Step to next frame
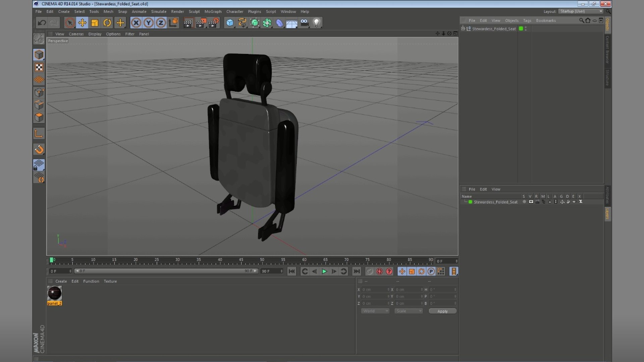Viewport: 644px width, 362px height. pyautogui.click(x=334, y=271)
